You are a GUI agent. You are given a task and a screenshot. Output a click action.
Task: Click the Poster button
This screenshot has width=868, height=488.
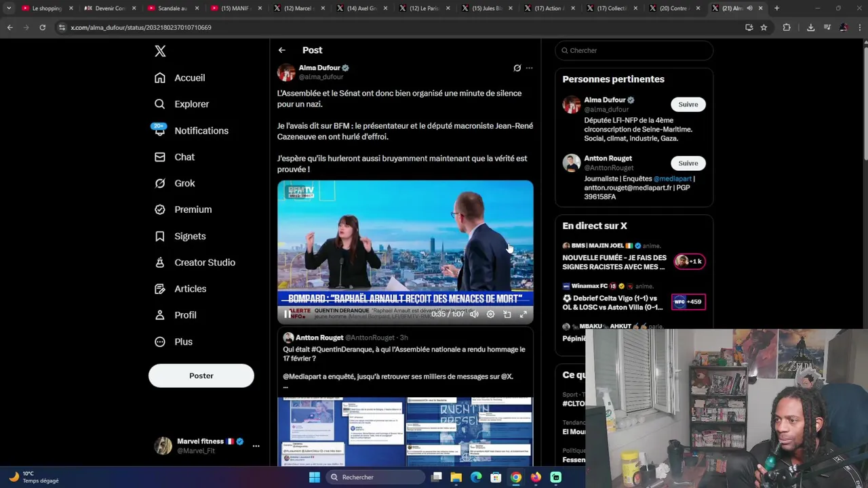click(201, 375)
